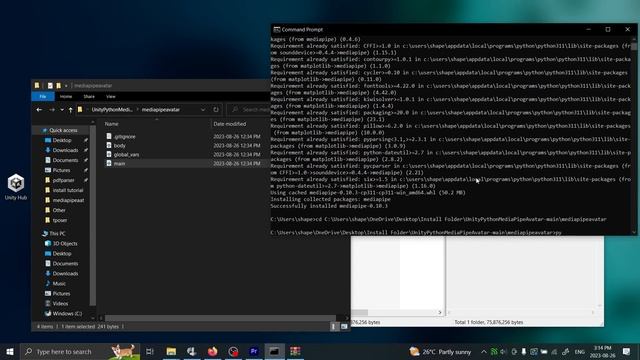
Task: Open Desktop under This PC
Action: 62,254
